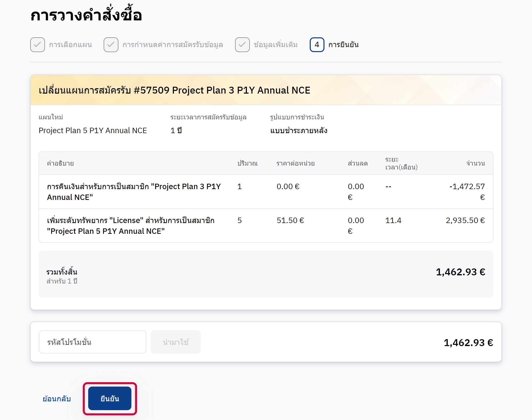Click the additional information step checkmark icon
The width and height of the screenshot is (532, 420).
point(242,44)
